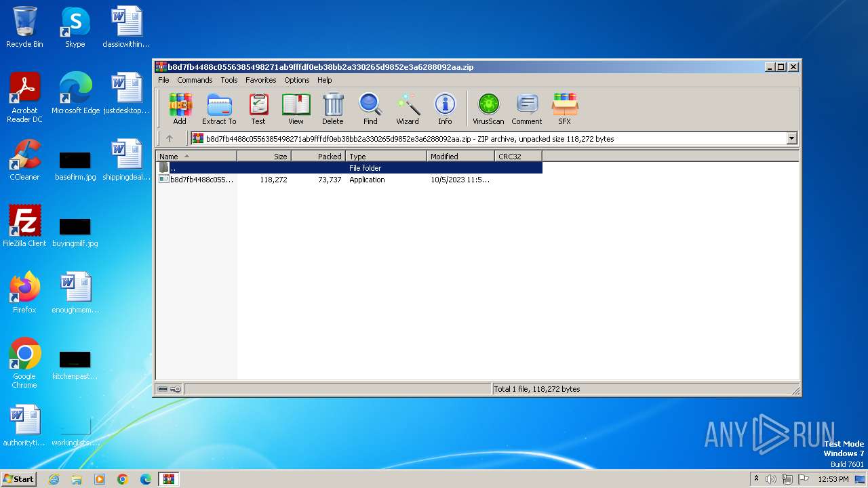
Task: Open Google Chrome desktop shortcut
Action: [24, 363]
